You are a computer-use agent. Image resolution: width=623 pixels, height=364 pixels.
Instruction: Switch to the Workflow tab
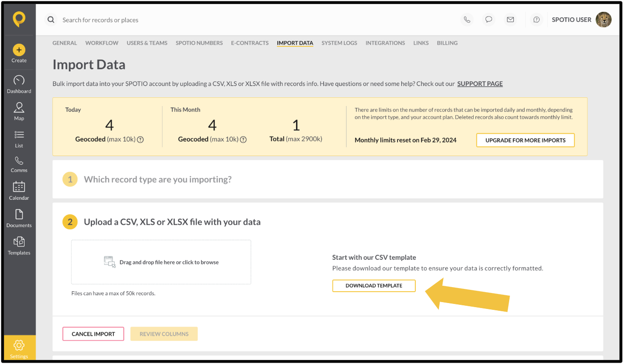coord(102,43)
